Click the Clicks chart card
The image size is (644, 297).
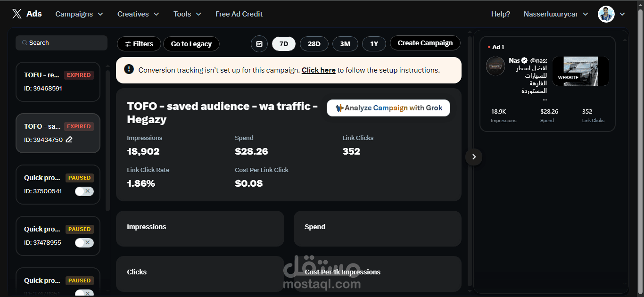coord(200,274)
